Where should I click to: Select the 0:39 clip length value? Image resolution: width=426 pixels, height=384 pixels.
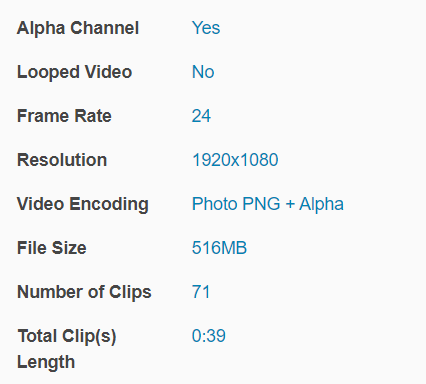[209, 336]
